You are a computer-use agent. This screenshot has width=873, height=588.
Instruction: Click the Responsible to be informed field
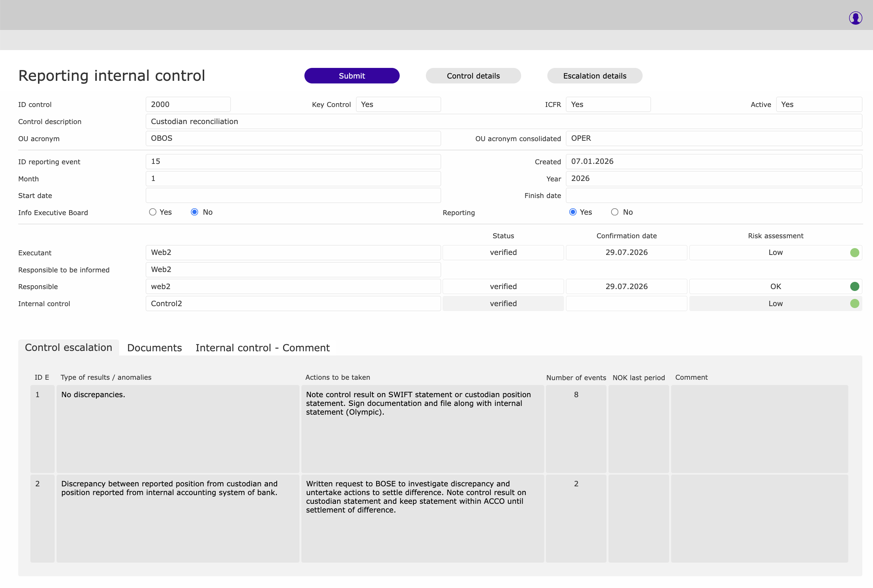click(x=293, y=270)
